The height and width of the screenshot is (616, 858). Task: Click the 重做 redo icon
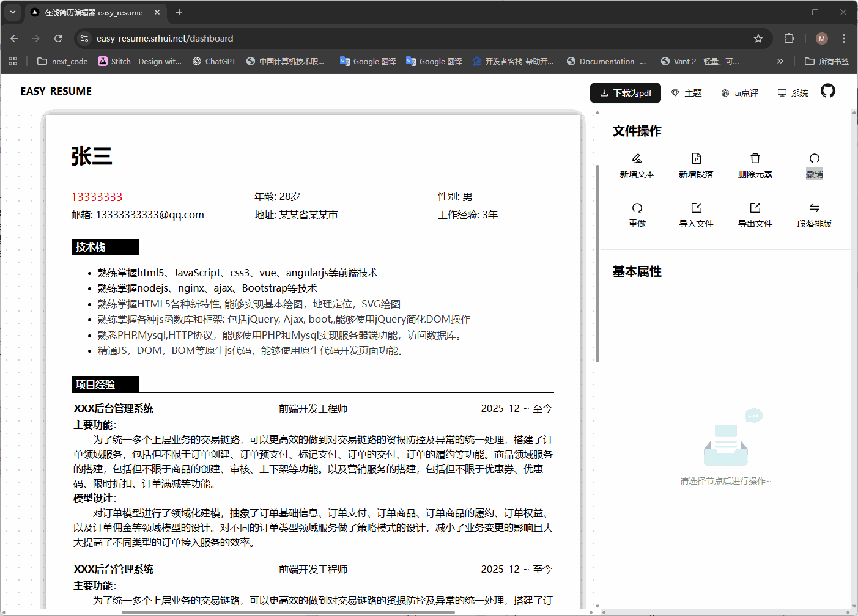[637, 208]
